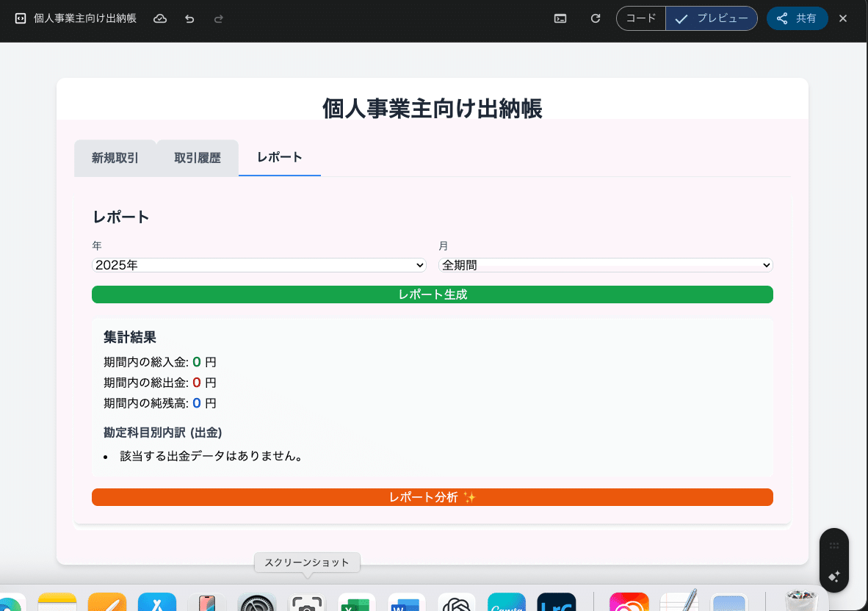Switch to the 新規取引 tab
The height and width of the screenshot is (611, 868).
coord(115,157)
